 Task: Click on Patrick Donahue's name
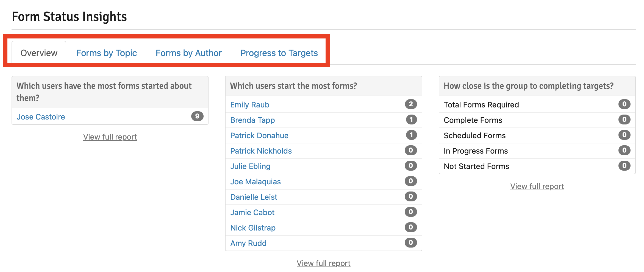click(259, 135)
